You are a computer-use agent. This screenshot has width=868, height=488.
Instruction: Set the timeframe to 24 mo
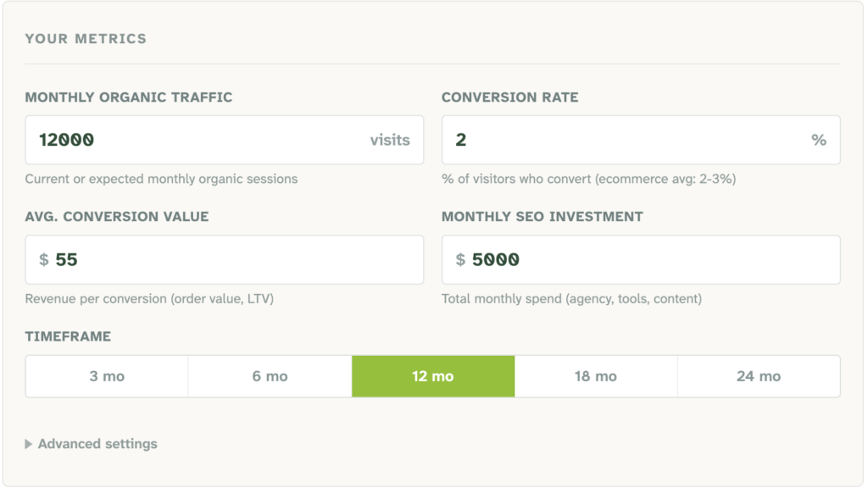[x=759, y=376]
